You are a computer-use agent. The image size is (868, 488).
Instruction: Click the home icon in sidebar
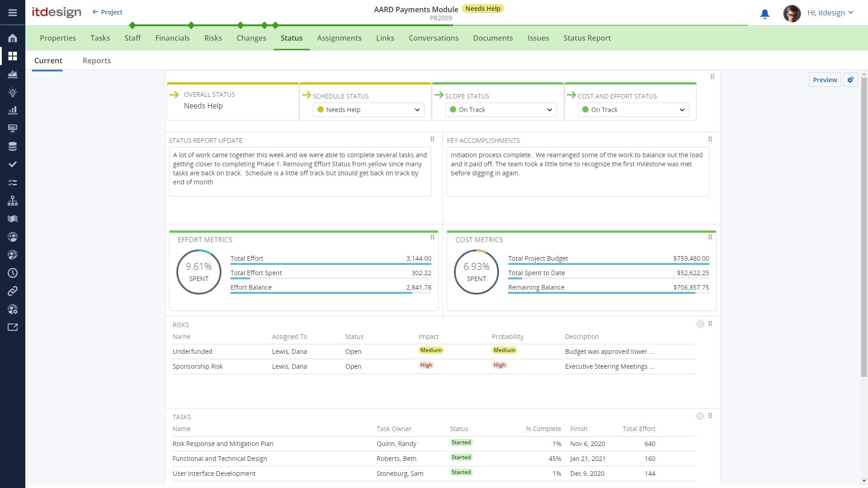coord(13,38)
